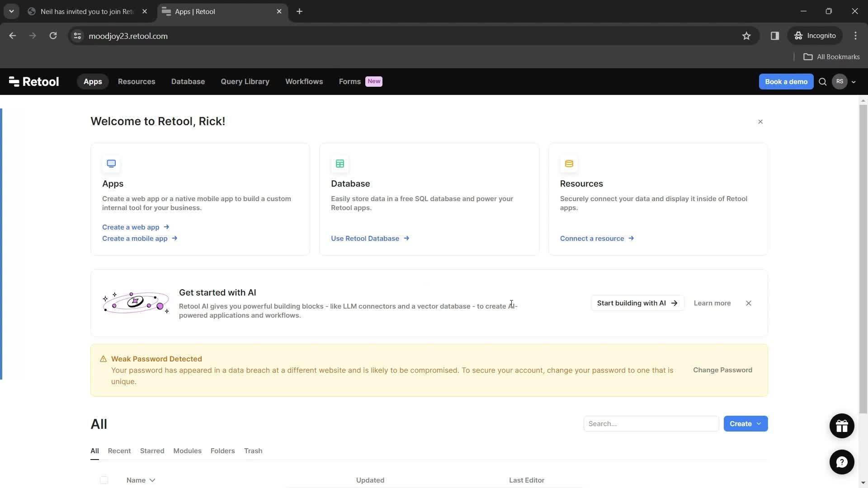Image resolution: width=868 pixels, height=488 pixels.
Task: Click the site information icon in address bar
Action: 77,36
